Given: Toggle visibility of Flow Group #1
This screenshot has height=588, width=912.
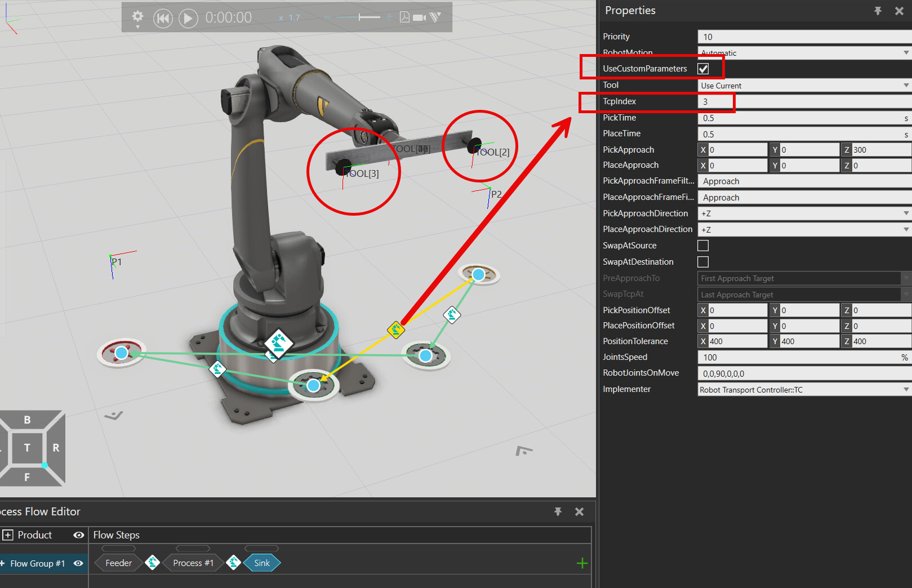Looking at the screenshot, I should click(78, 563).
